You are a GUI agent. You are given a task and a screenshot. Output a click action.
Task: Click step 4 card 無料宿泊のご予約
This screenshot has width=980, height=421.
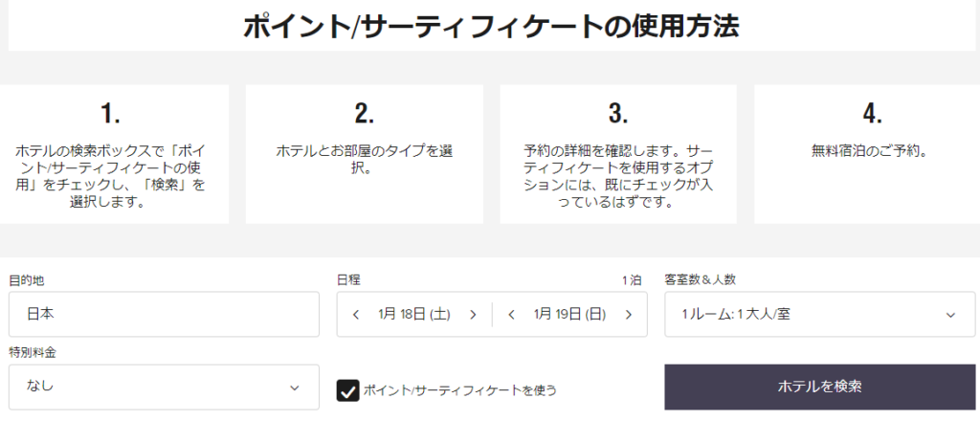click(x=871, y=154)
